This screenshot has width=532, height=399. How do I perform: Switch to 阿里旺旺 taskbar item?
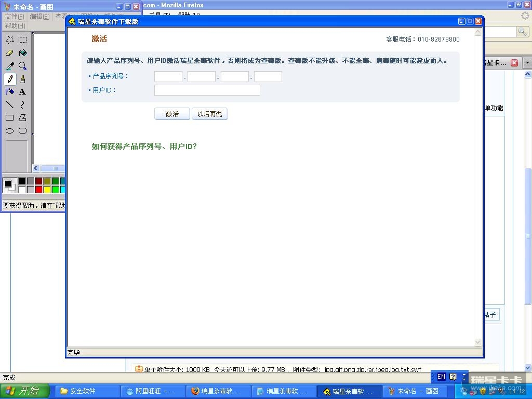coord(153,391)
